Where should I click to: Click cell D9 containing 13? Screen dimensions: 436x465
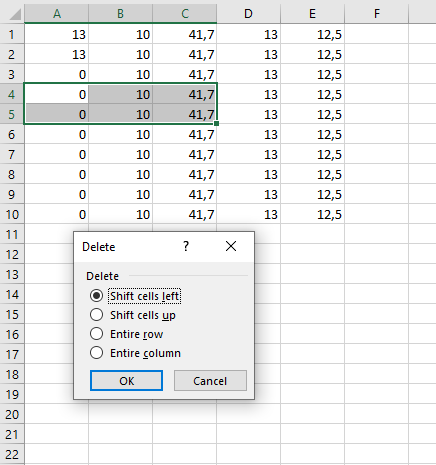coord(249,194)
